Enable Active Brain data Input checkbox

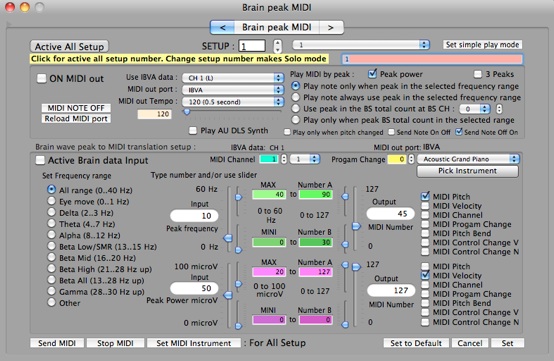40,160
